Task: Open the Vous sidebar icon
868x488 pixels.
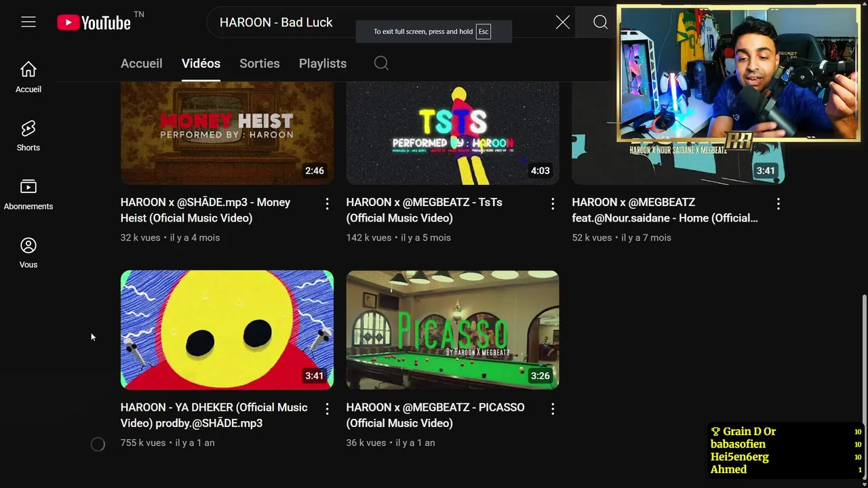Action: click(28, 253)
